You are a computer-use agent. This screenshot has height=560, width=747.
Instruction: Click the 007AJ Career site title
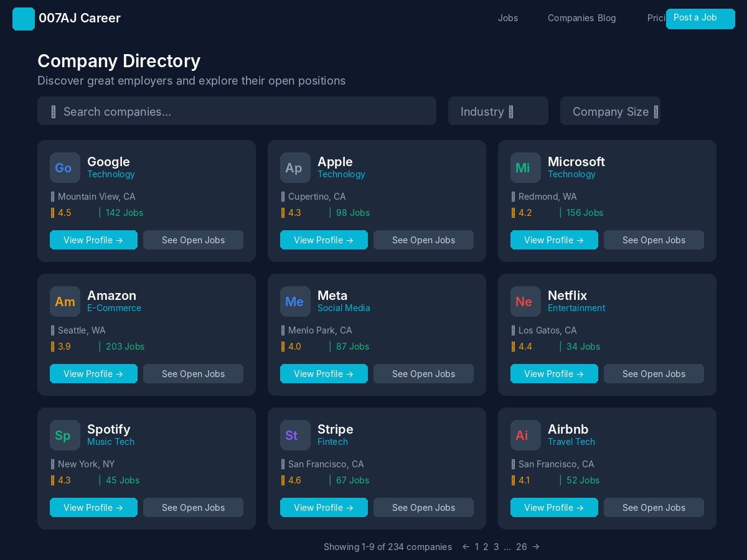coord(80,18)
